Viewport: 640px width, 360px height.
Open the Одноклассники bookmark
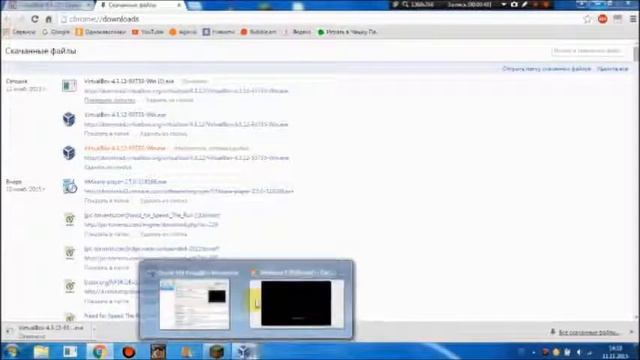point(101,32)
